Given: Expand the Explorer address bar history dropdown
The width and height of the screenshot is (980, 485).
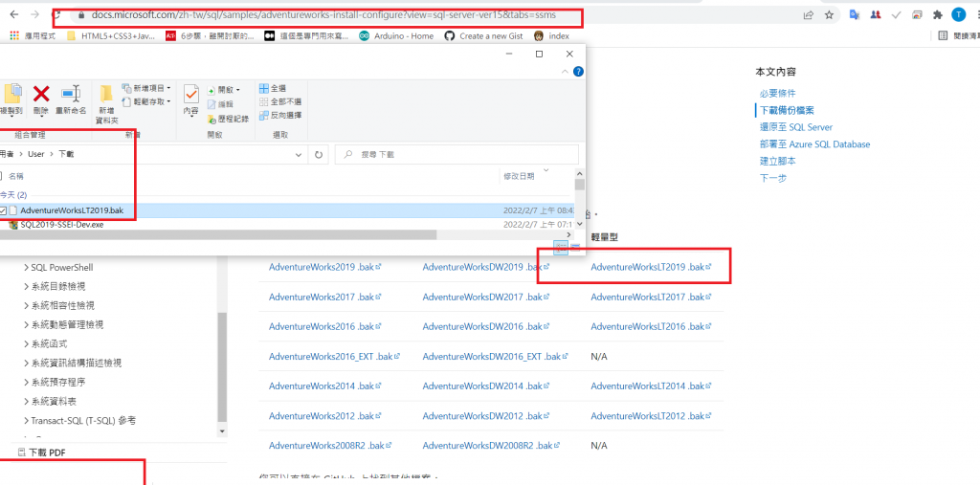Looking at the screenshot, I should [x=299, y=154].
